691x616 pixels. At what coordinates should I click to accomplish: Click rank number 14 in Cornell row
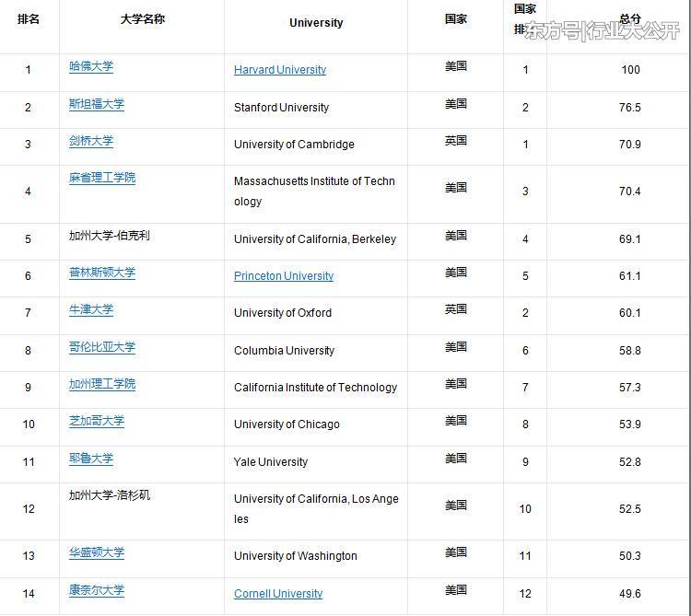point(29,594)
